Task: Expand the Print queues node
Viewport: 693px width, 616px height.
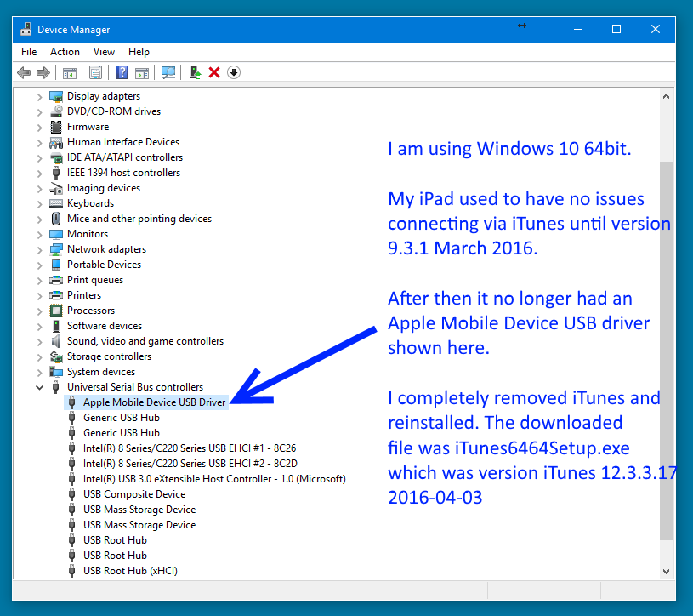Action: click(39, 281)
